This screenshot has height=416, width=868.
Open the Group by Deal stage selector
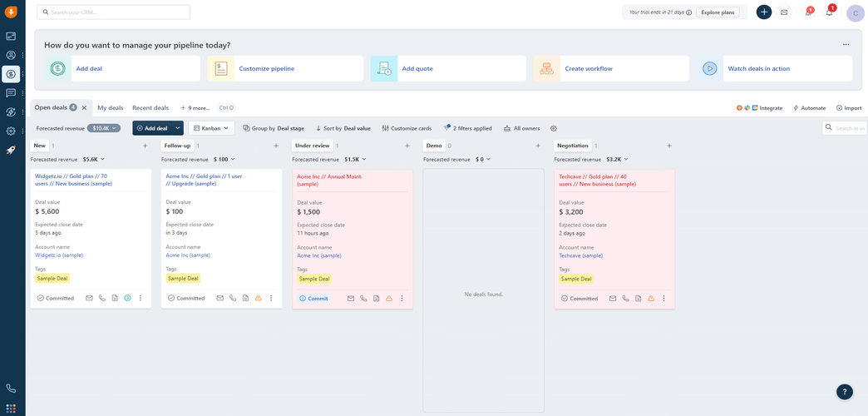pos(274,128)
